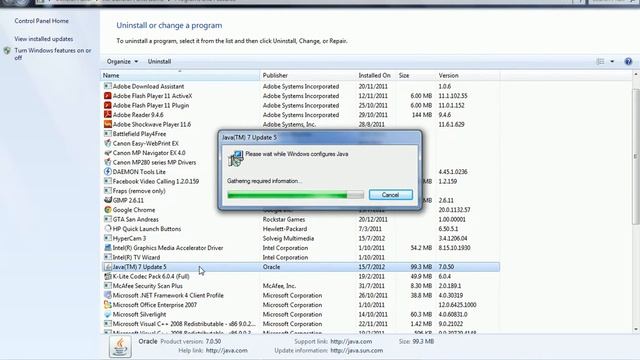
Task: Click the K-Lite Codec Pack icon
Action: pos(107,276)
